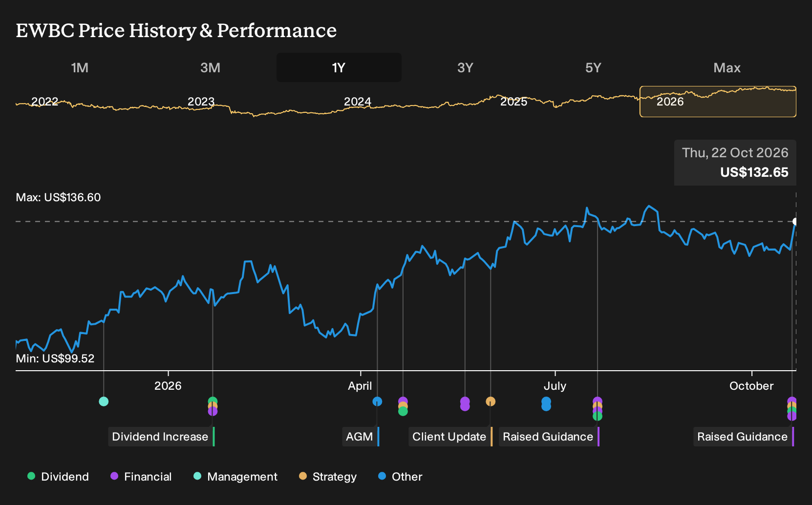Click the Max: US$136.60 label
Viewport: 812px width, 505px height.
58,197
